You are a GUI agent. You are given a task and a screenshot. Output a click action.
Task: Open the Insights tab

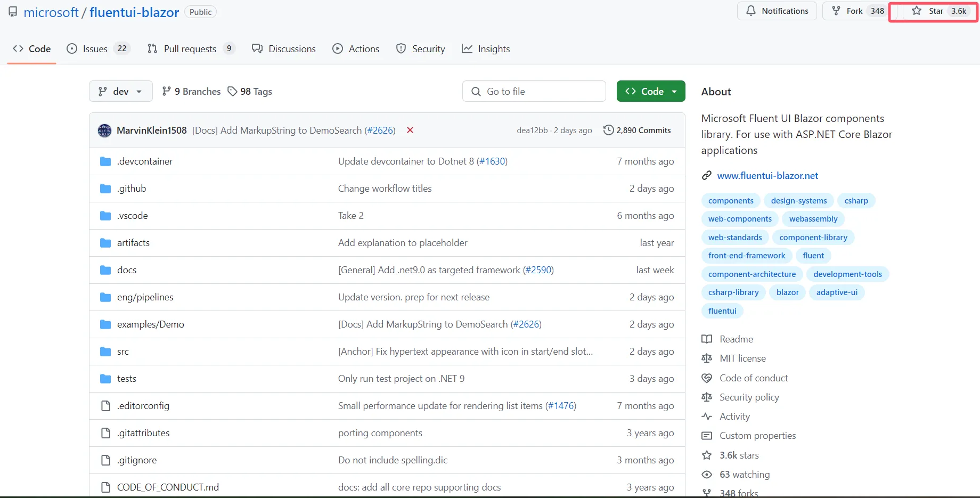pos(486,48)
